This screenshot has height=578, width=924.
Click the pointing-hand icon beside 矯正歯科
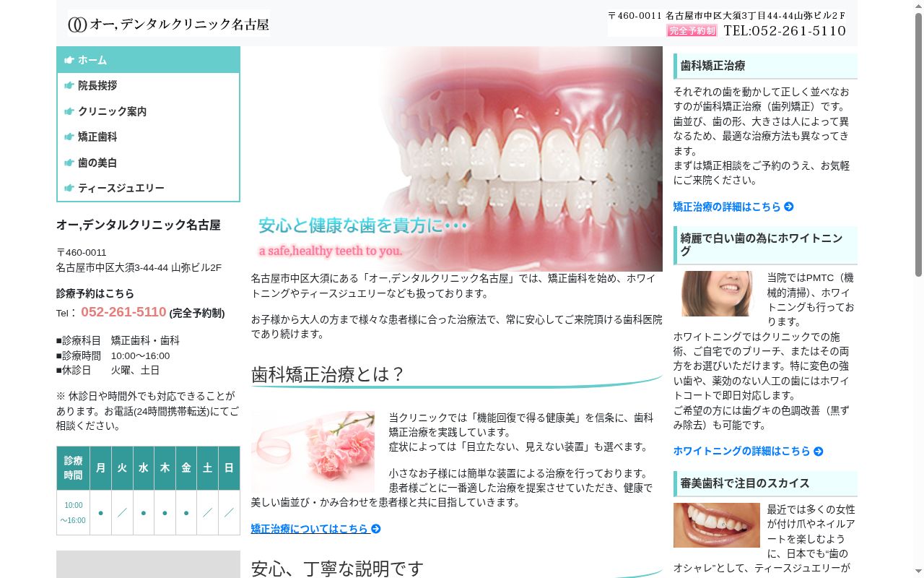coord(69,137)
